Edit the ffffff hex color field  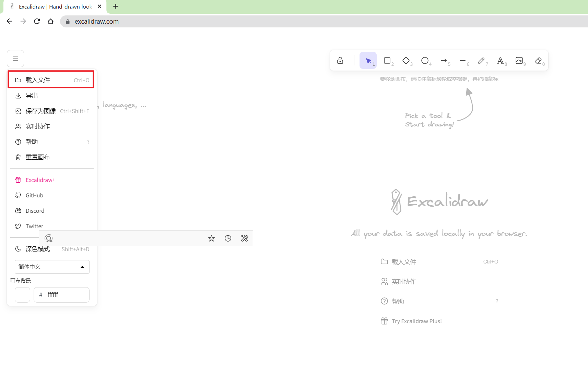pos(62,295)
